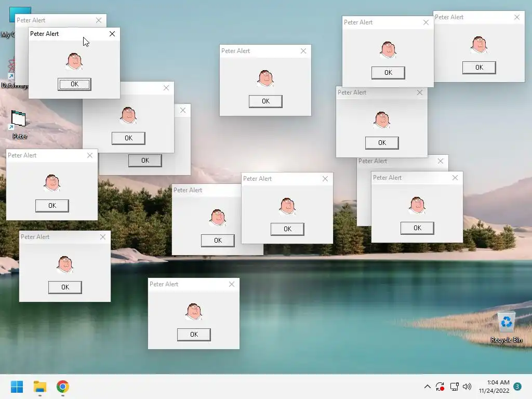Viewport: 532px width, 399px height.
Task: Click Peter's face in dialog under the focused one
Action: 129,115
